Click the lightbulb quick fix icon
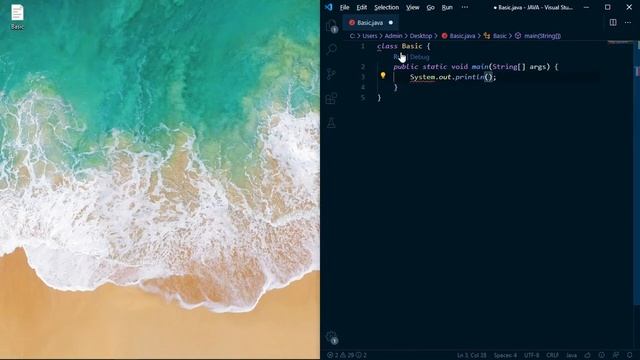The height and width of the screenshot is (360, 640). tap(383, 75)
